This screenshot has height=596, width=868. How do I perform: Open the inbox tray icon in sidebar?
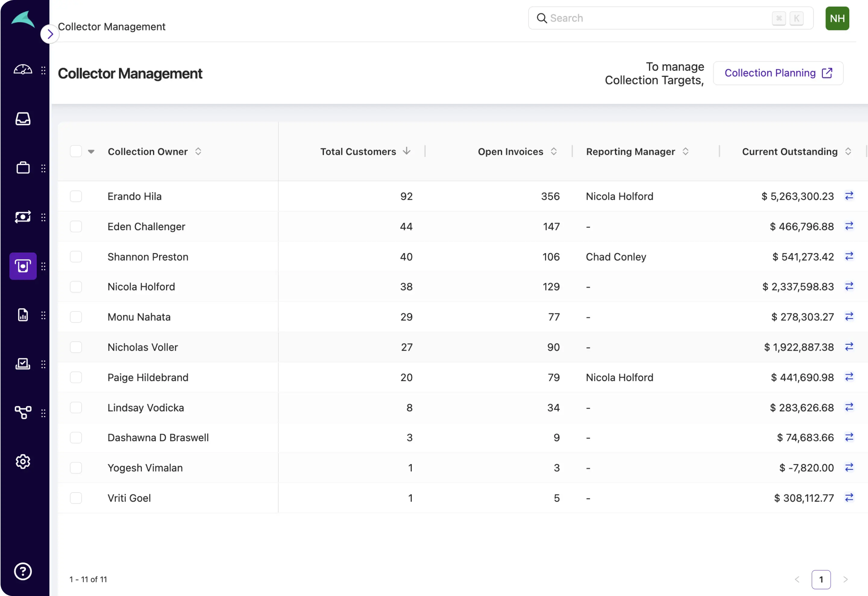click(x=23, y=119)
